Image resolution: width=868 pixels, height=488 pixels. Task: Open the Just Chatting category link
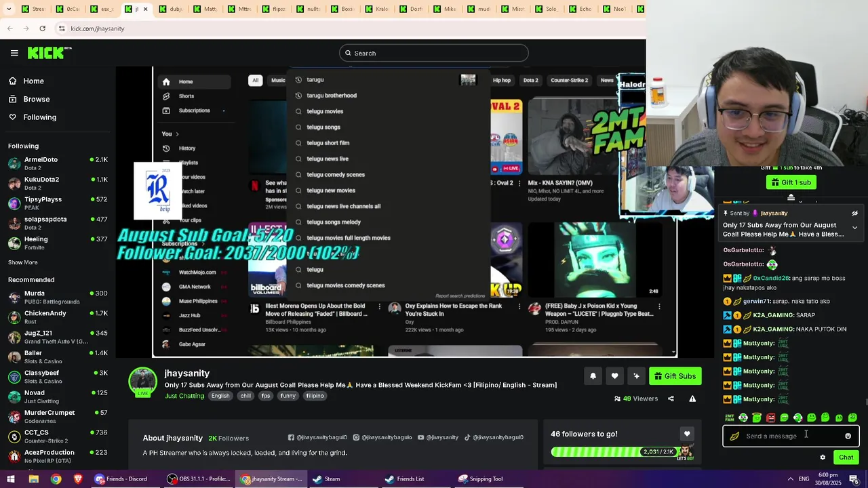pyautogui.click(x=184, y=396)
